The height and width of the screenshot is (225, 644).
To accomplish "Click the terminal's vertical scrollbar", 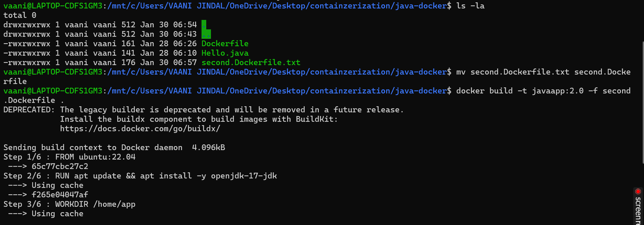I will coord(642,101).
